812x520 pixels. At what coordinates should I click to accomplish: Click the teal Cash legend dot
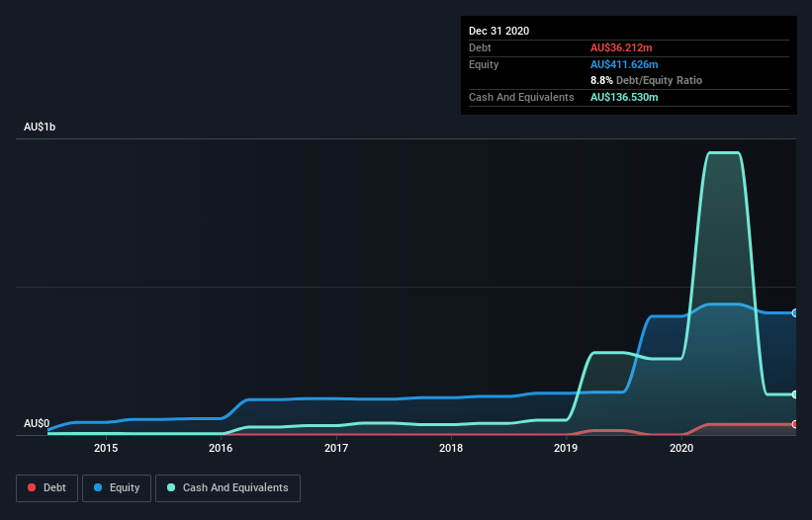click(171, 487)
